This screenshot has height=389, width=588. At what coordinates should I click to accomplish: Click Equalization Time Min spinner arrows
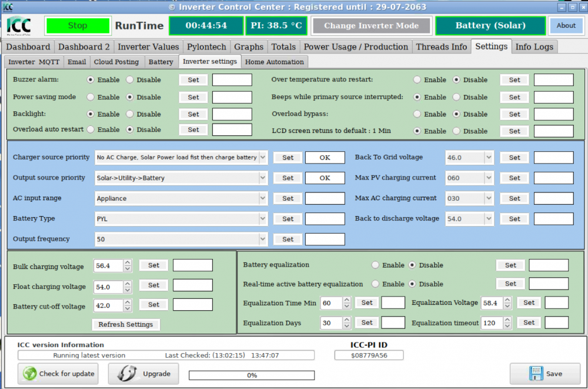pyautogui.click(x=347, y=303)
